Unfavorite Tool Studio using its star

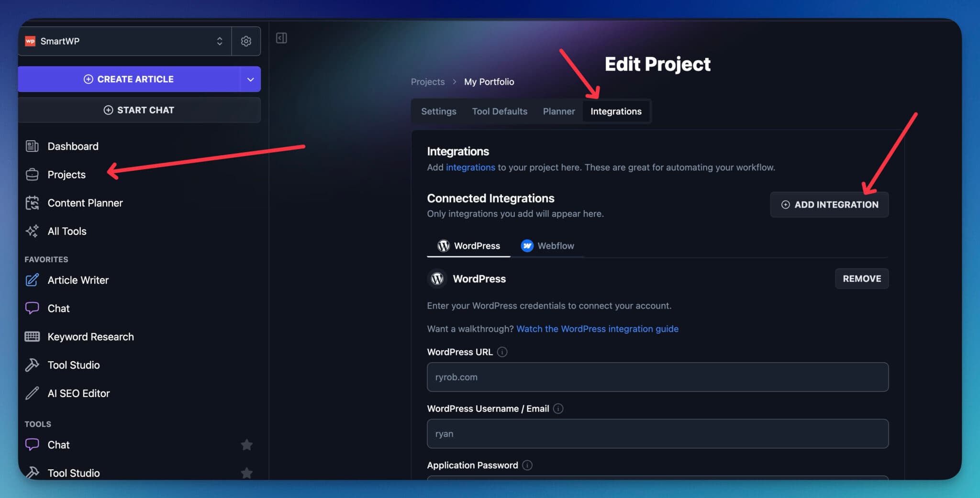point(247,473)
